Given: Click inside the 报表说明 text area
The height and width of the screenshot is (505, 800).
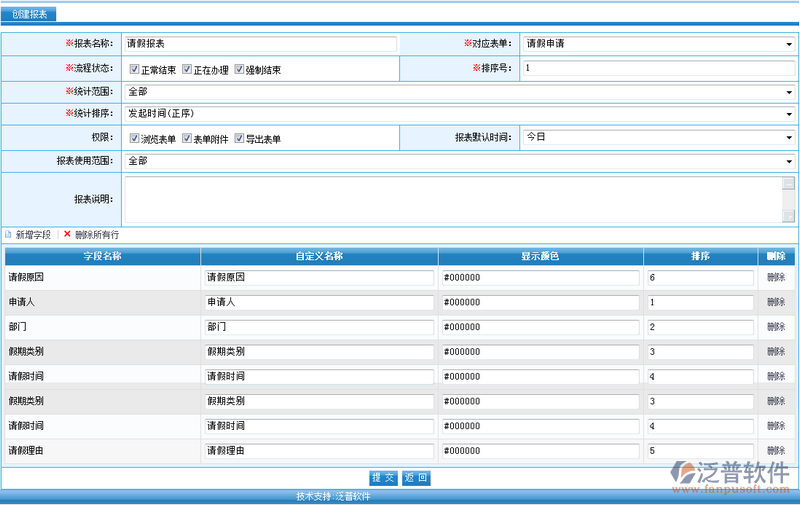Looking at the screenshot, I should coord(452,199).
